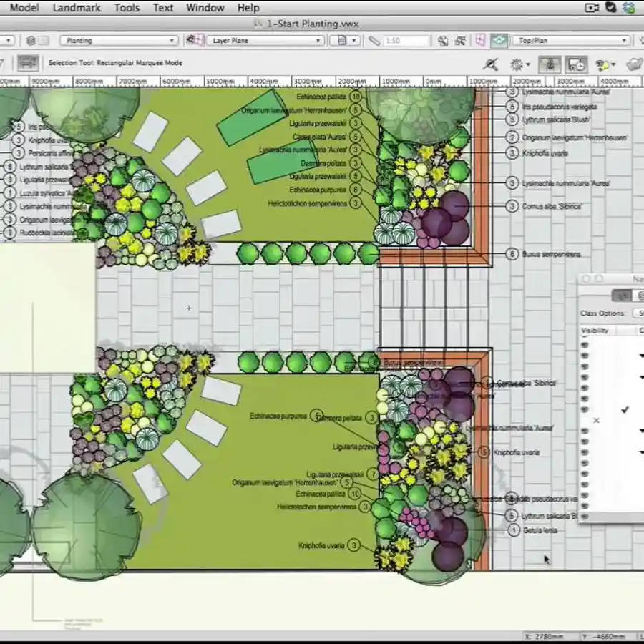Click the pink Unified View icon
Screen dimensions: 644x644
click(480, 41)
